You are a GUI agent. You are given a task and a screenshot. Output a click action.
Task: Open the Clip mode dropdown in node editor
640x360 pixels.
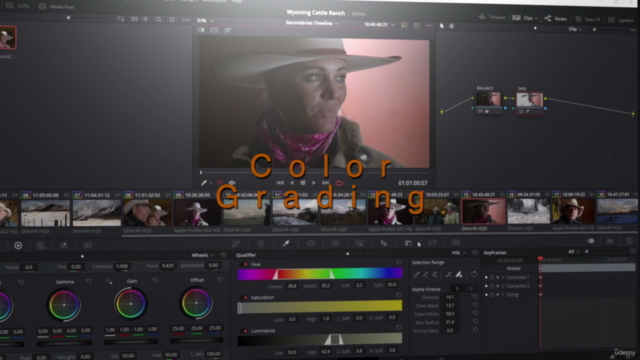tap(575, 29)
